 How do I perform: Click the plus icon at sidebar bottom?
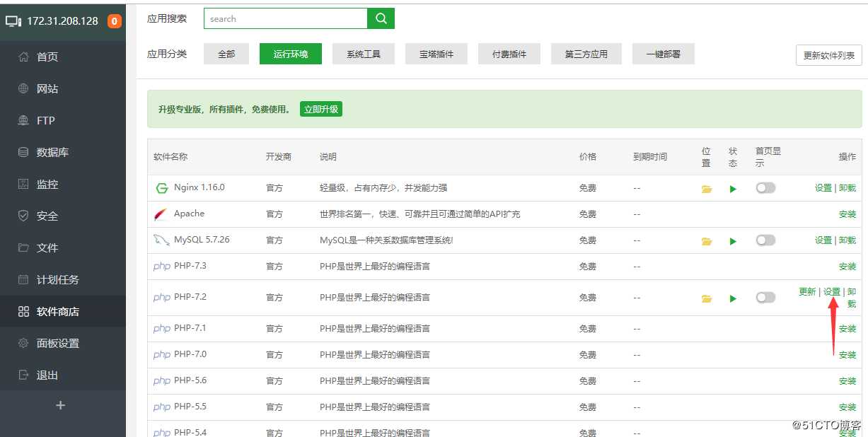pos(61,405)
